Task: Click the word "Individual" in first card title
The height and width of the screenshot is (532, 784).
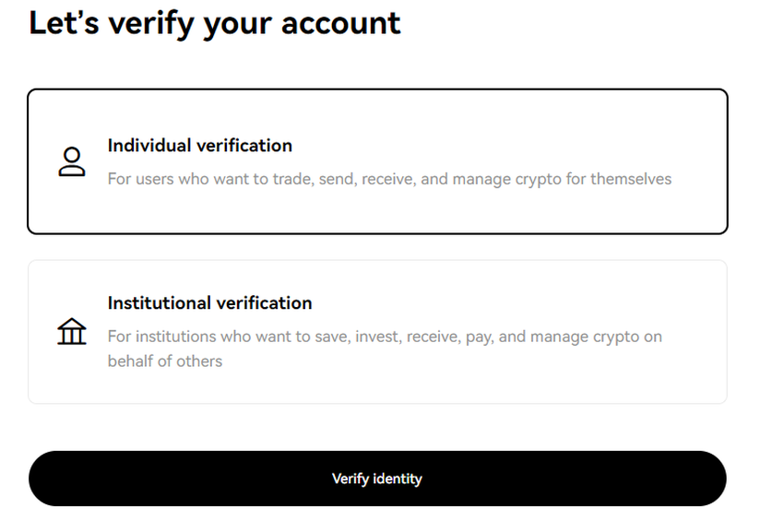Action: tap(149, 146)
